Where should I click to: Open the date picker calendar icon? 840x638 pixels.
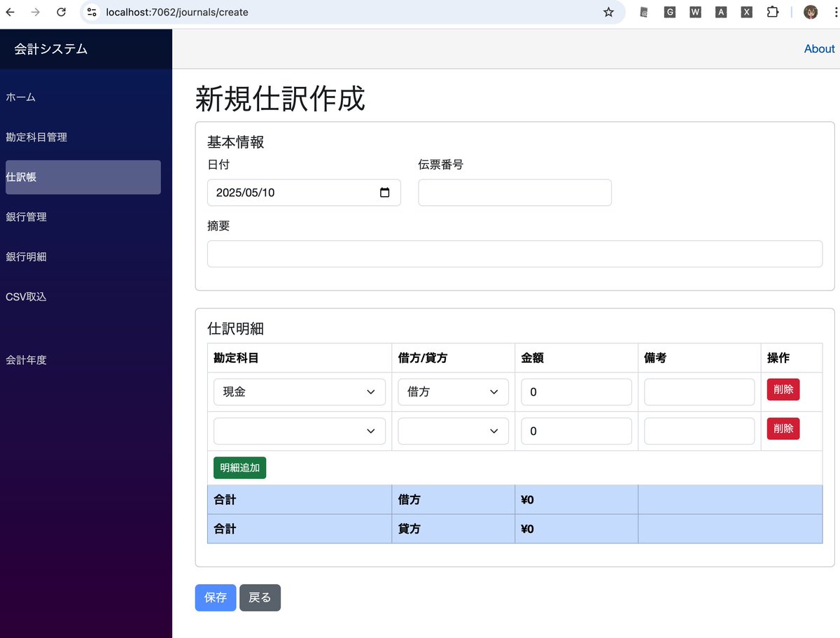pyautogui.click(x=384, y=193)
